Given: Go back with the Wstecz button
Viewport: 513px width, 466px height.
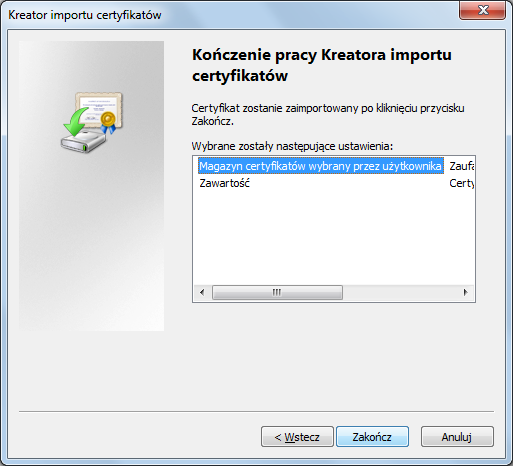Looking at the screenshot, I should (297, 436).
